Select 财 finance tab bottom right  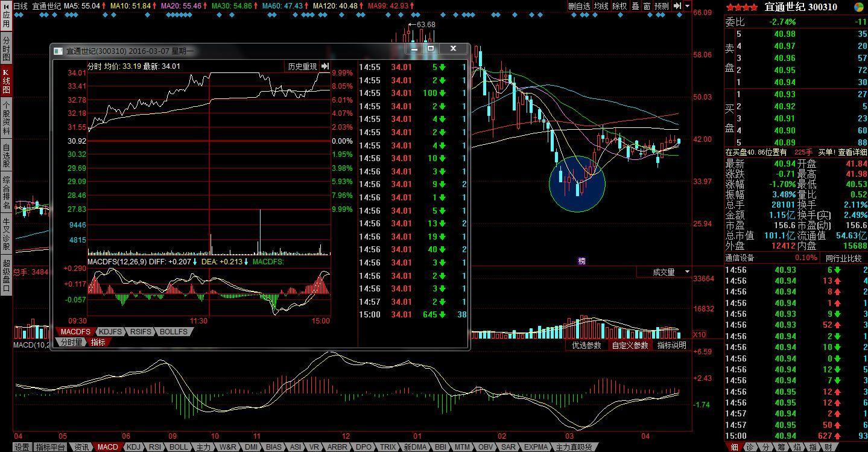pos(828,447)
